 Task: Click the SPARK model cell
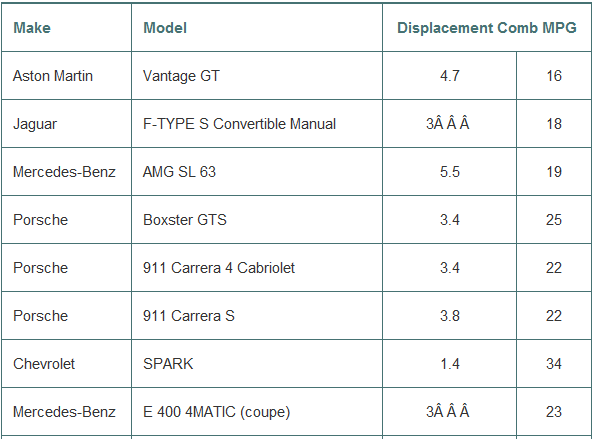(257, 364)
